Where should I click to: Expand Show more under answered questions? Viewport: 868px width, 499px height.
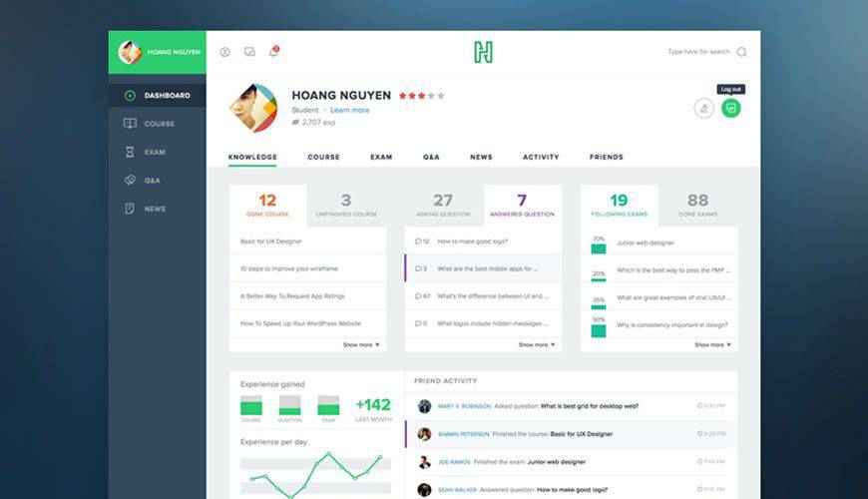point(536,344)
